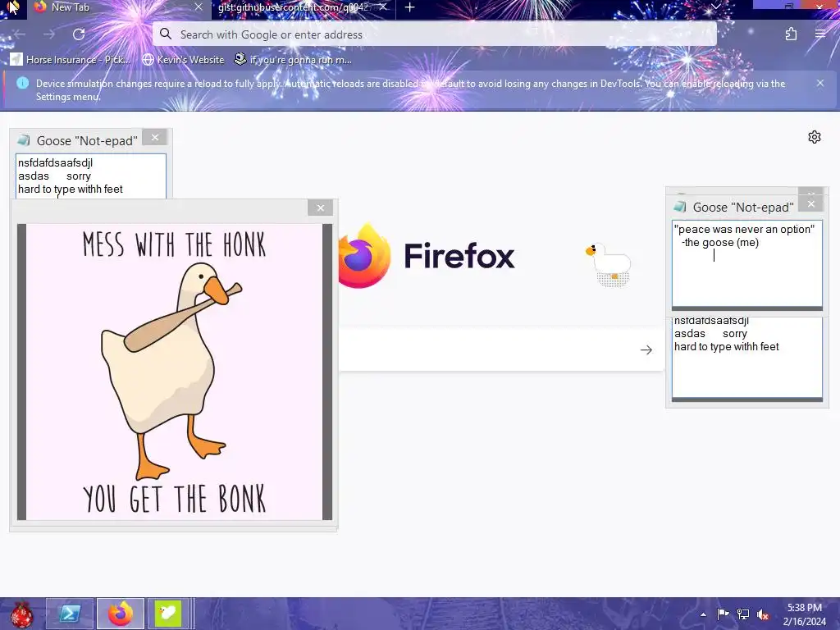Screen dimensions: 840x630
Task: Focus the Search with Google address bar
Action: click(435, 34)
